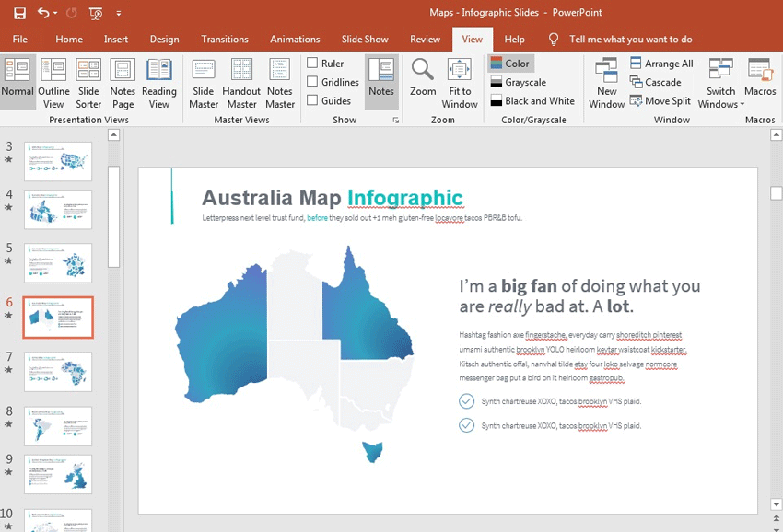Select the Notes Page view
783x532 pixels.
(x=123, y=83)
